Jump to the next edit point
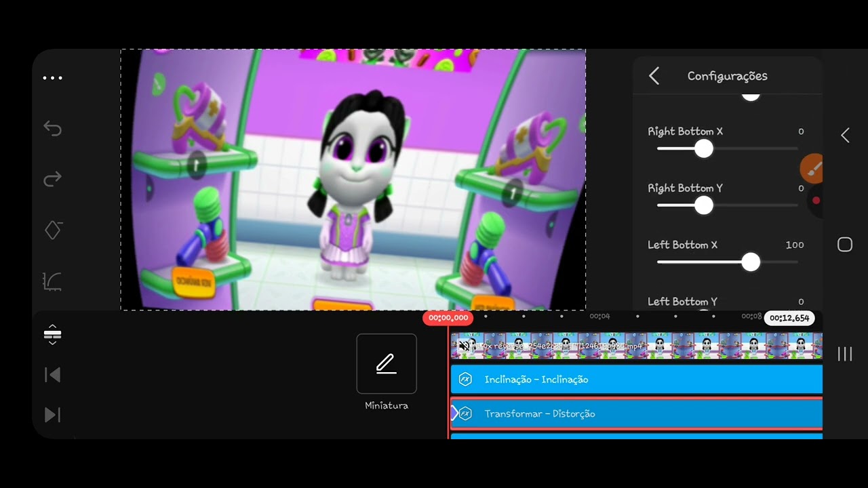The height and width of the screenshot is (488, 868). [x=52, y=415]
